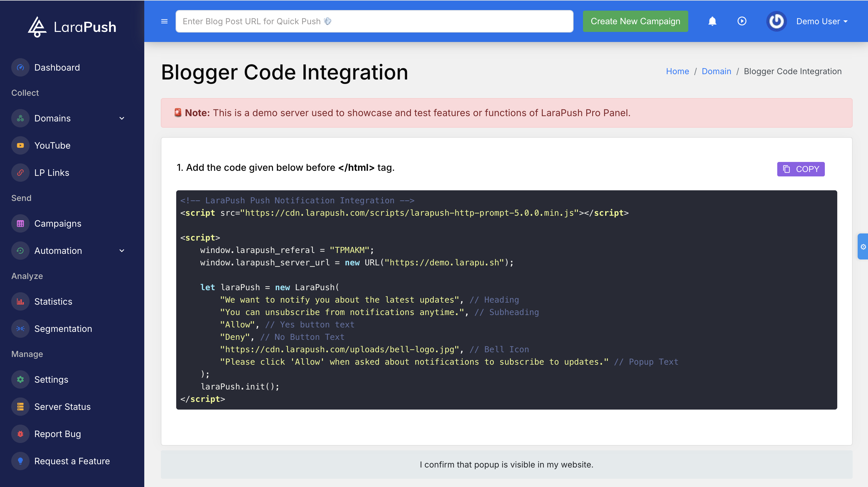Click the LP Links chain icon

[21, 173]
